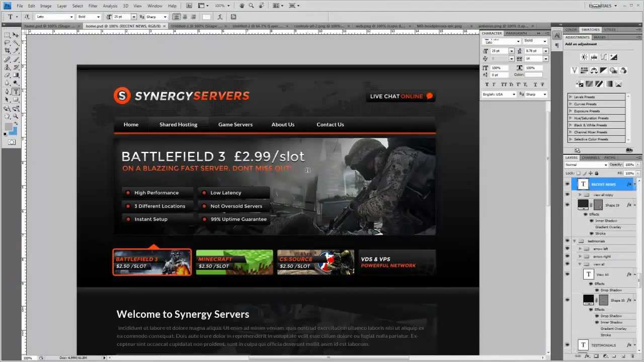
Task: Switch to the Styles tab
Action: coord(610,30)
